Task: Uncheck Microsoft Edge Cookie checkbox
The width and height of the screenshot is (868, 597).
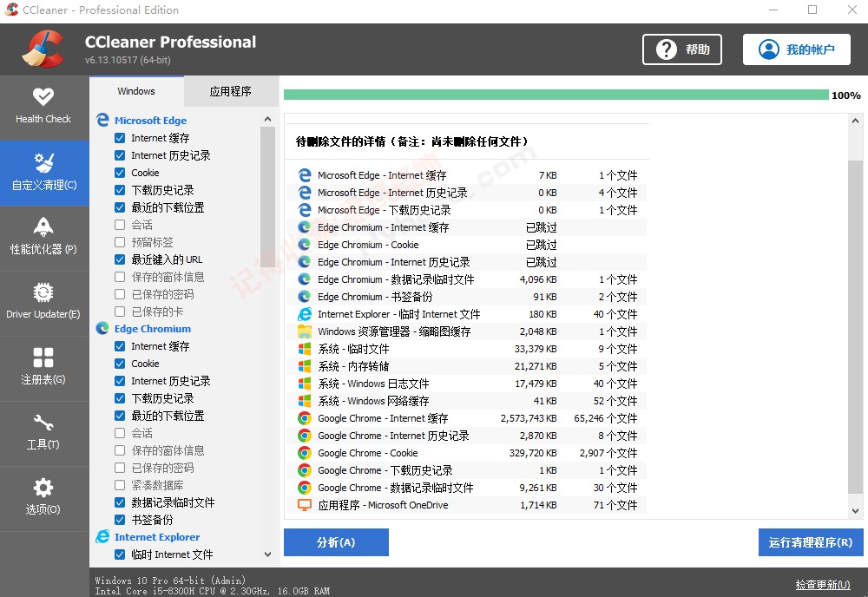Action: pos(120,173)
